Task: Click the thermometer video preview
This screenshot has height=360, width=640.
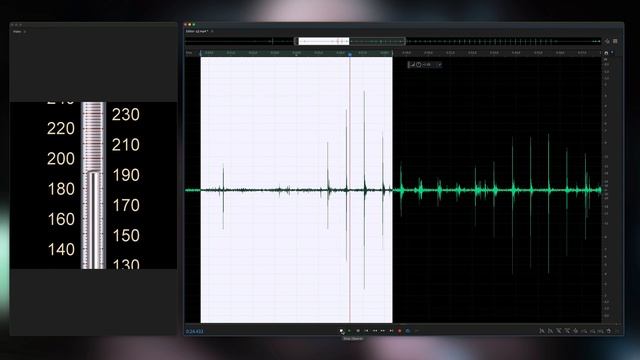Action: click(93, 185)
